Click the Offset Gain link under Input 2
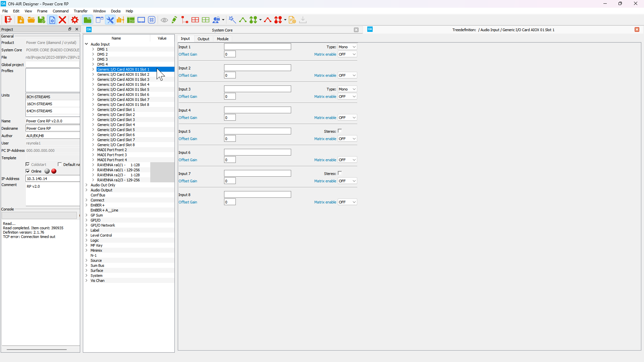644x362 pixels. coord(188,75)
